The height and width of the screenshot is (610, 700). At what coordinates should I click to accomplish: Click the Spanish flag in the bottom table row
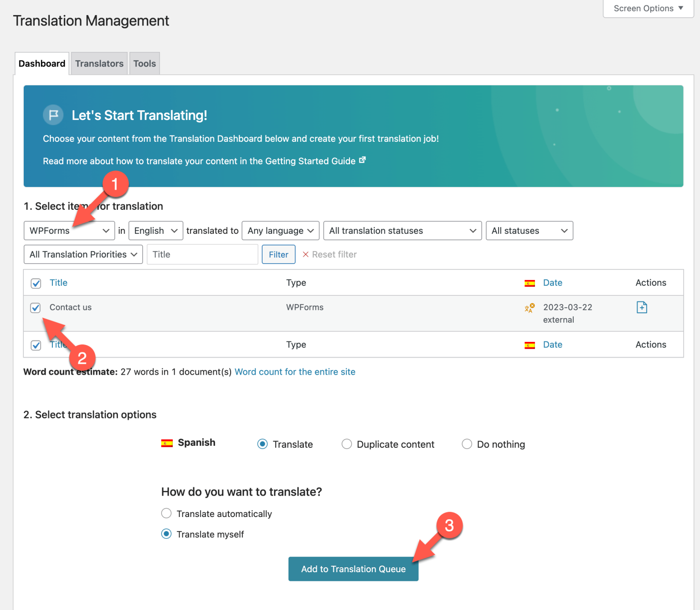pyautogui.click(x=530, y=345)
